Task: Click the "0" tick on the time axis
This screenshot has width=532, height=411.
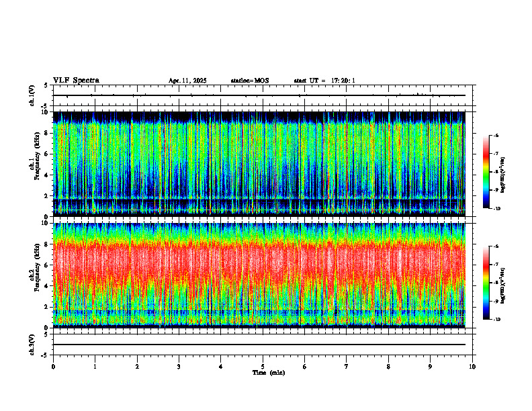Action: pyautogui.click(x=53, y=367)
